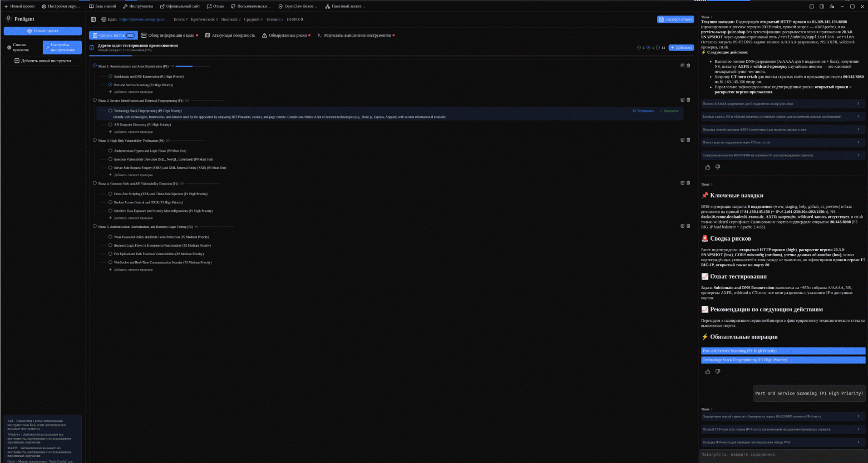Collapse Phase 1 Reconnaissance tree node
This screenshot has width=868, height=463.
(95, 66)
